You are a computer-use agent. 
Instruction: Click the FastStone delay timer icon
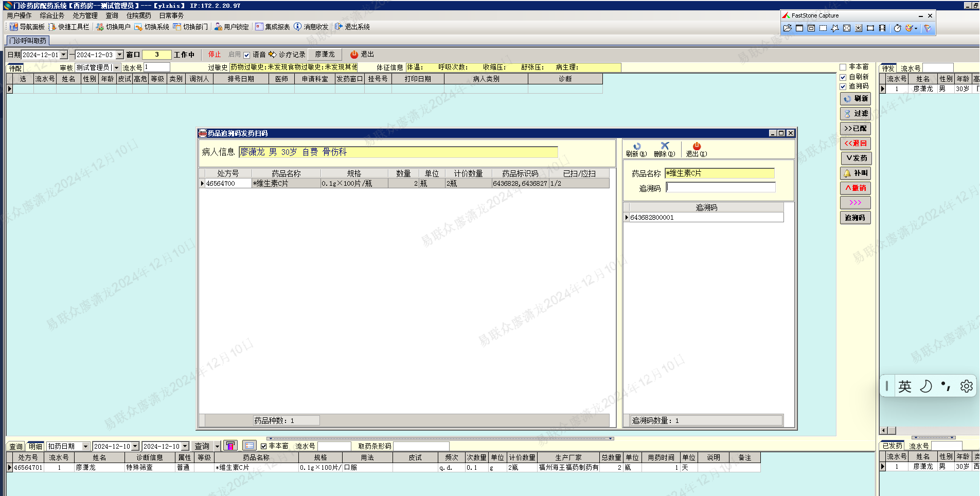(x=897, y=28)
